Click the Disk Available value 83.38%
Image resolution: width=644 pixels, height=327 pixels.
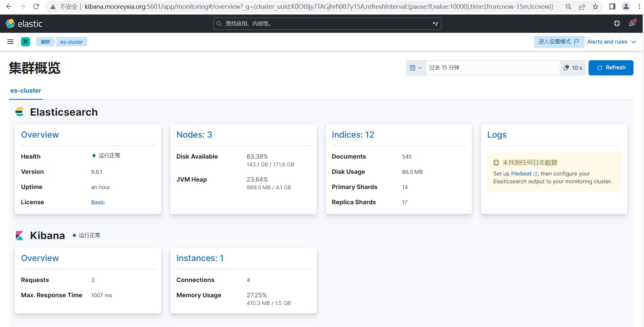(x=257, y=157)
